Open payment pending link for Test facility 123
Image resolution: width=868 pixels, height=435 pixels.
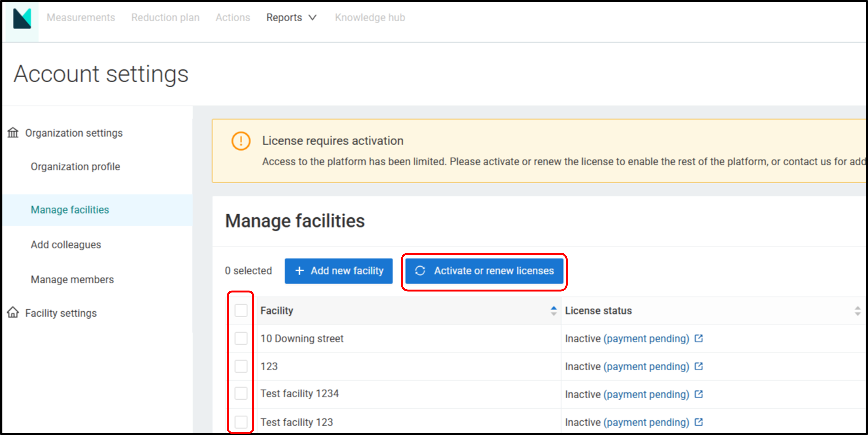click(x=646, y=422)
